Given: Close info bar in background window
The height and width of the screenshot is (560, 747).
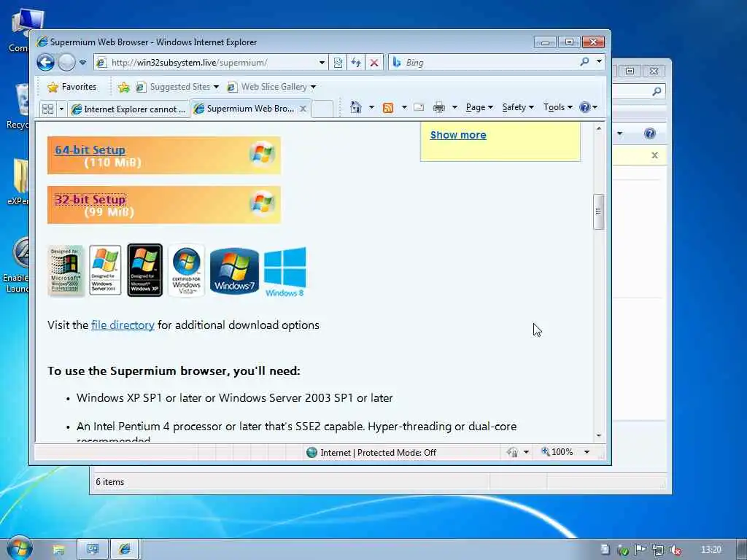Looking at the screenshot, I should pyautogui.click(x=654, y=155).
